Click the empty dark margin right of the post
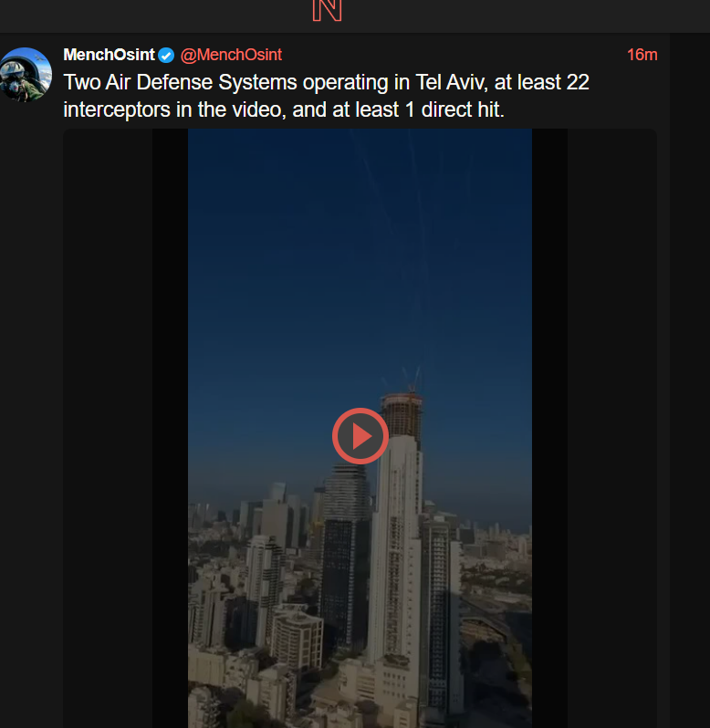 coord(690,371)
